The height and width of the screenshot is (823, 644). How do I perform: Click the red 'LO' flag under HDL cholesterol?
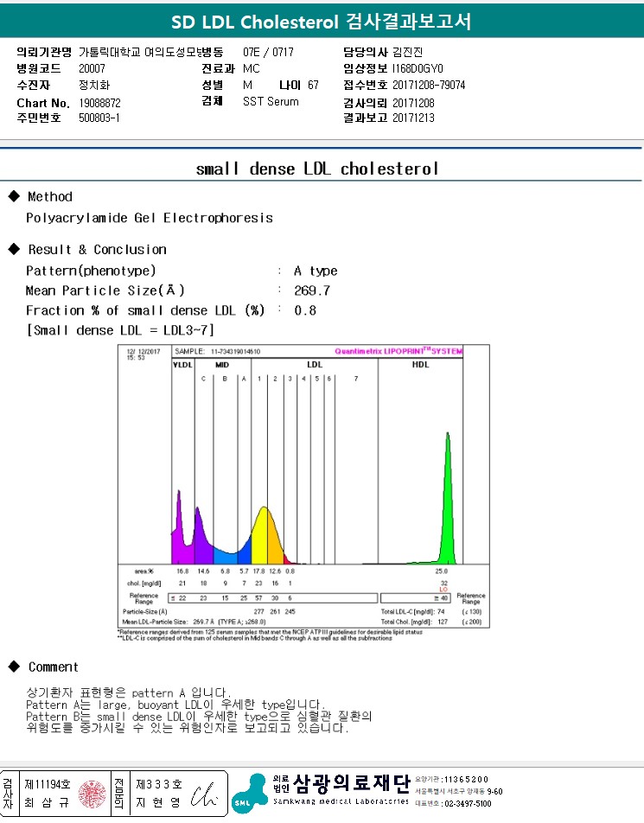pos(443,590)
